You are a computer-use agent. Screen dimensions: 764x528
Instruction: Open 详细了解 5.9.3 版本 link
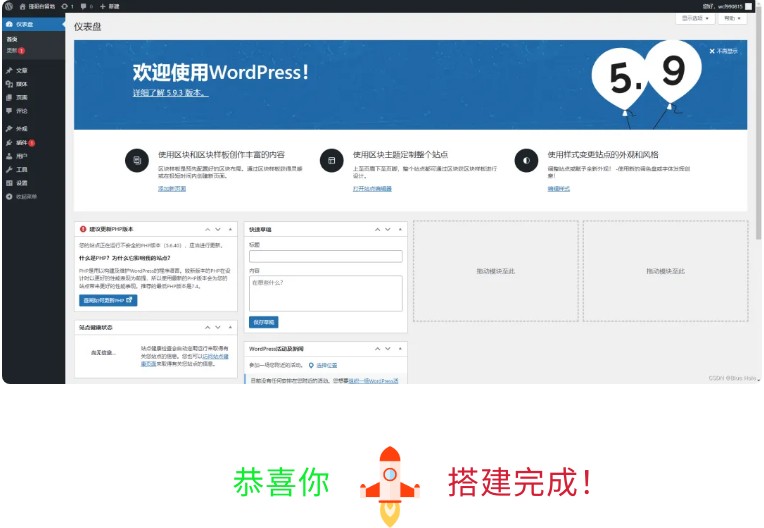(171, 93)
